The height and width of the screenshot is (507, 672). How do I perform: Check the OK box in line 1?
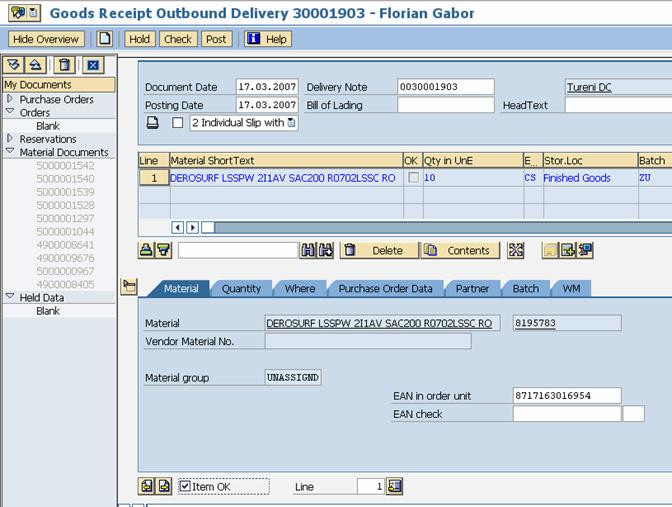tap(413, 177)
